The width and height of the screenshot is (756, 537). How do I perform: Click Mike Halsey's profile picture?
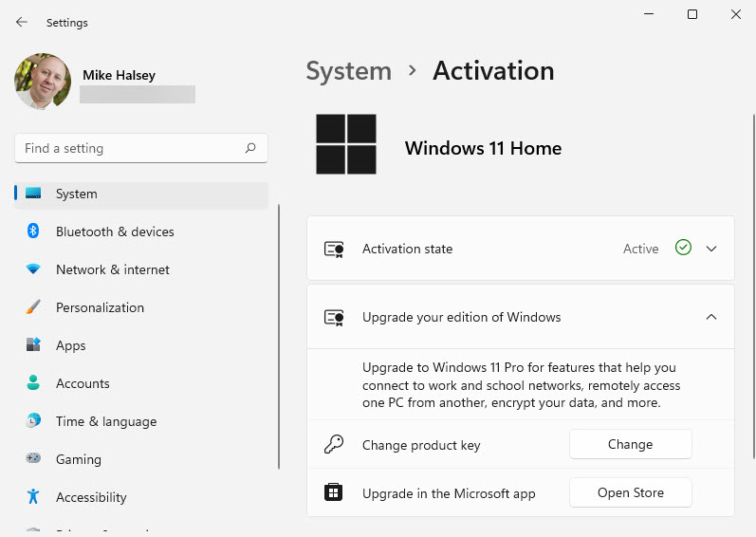coord(43,82)
